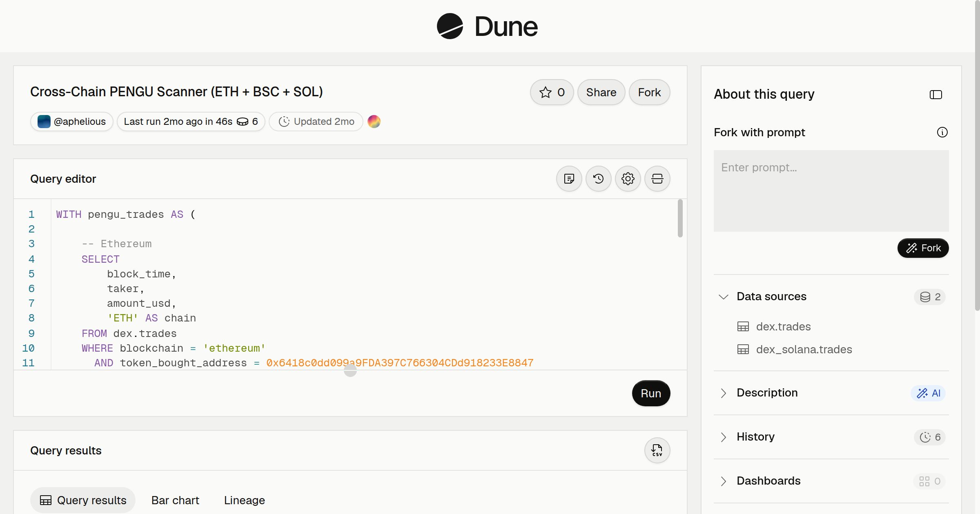
Task: Click 'amount_usd,' on line 7
Action: [141, 304]
